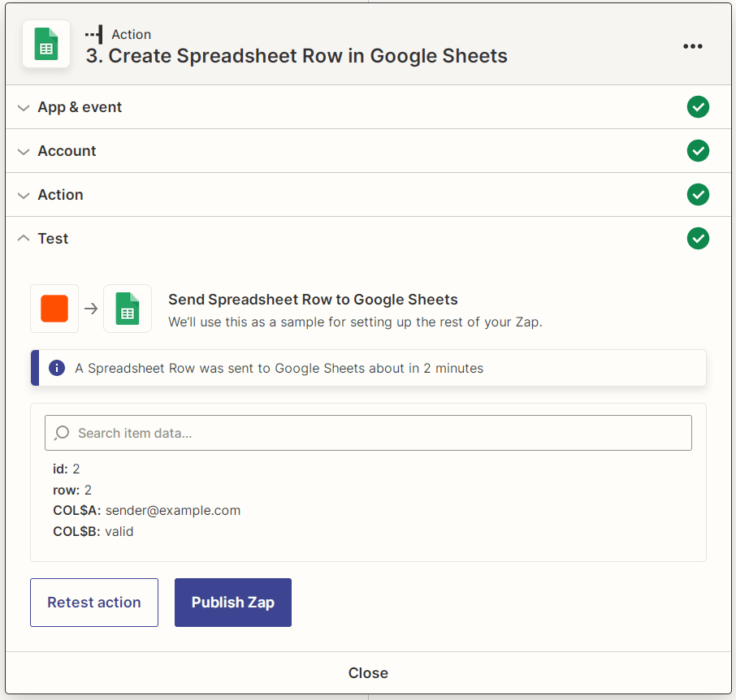The width and height of the screenshot is (736, 700).
Task: Click the green checkmark beside Account
Action: click(x=698, y=151)
